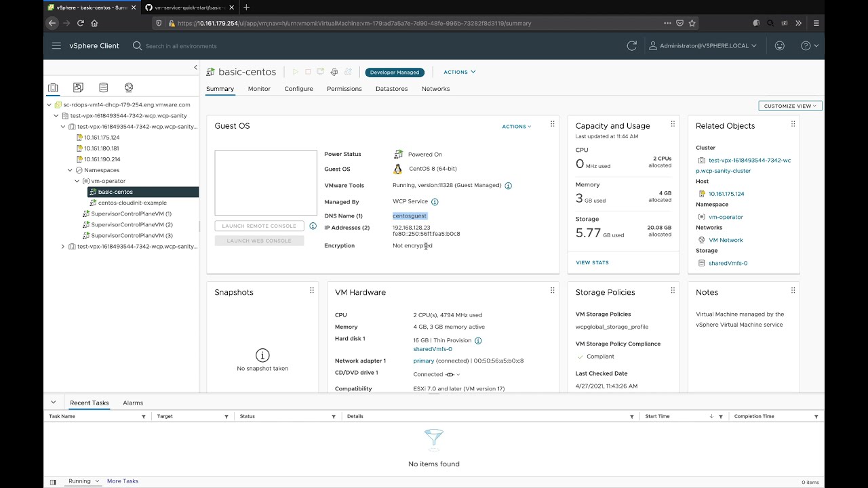Image resolution: width=868 pixels, height=488 pixels.
Task: Collapse the sc-rdops-vm14 vCenter tree node
Action: click(49, 105)
